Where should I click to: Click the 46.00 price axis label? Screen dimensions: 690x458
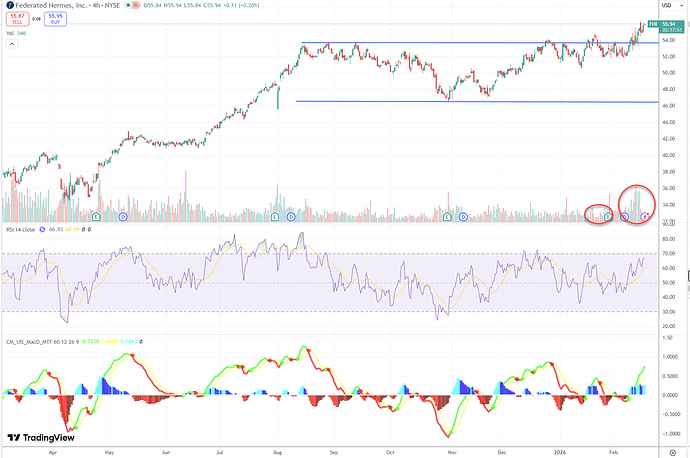pyautogui.click(x=668, y=106)
